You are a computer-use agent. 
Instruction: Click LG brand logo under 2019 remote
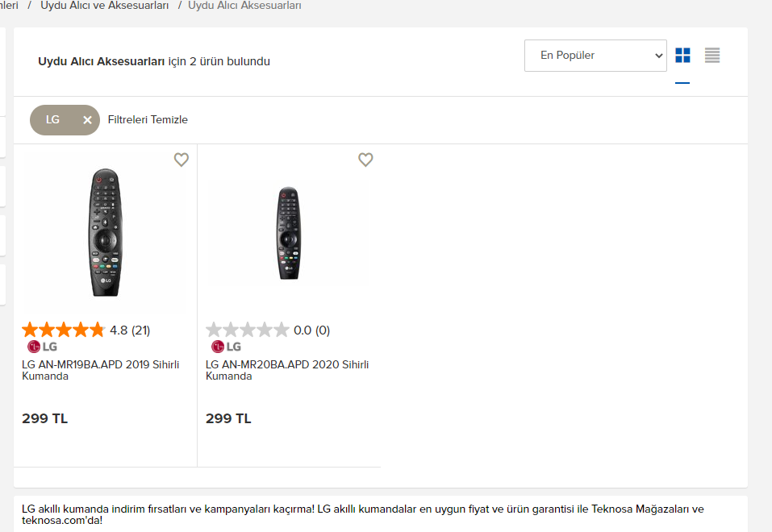click(x=43, y=347)
